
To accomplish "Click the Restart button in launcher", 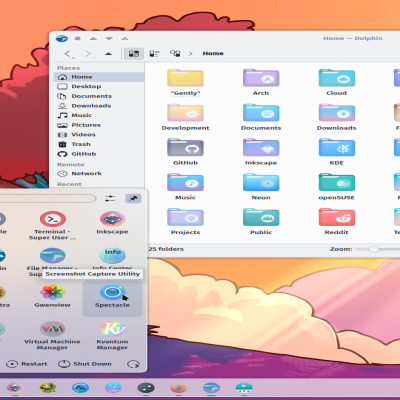I will click(x=27, y=364).
